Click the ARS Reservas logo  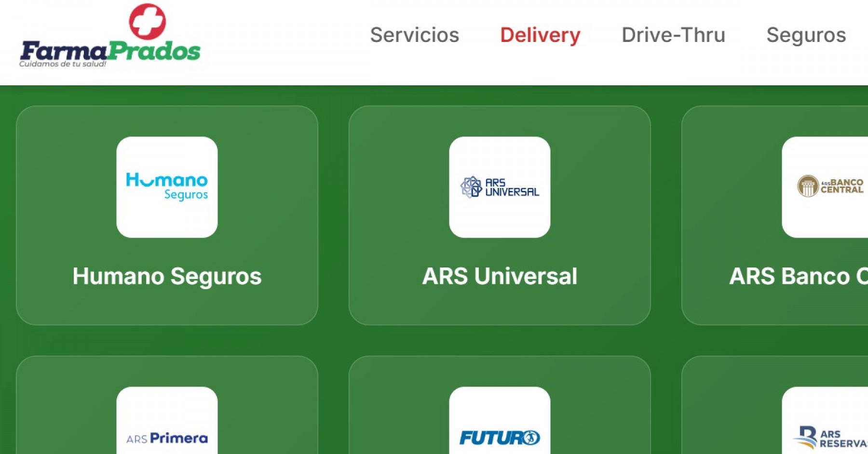pos(825,420)
